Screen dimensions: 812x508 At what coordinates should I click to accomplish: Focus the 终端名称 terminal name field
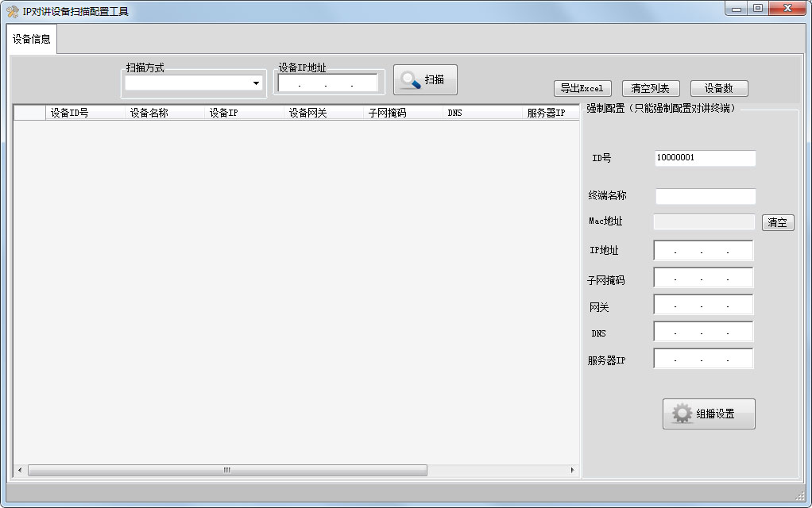pos(705,196)
